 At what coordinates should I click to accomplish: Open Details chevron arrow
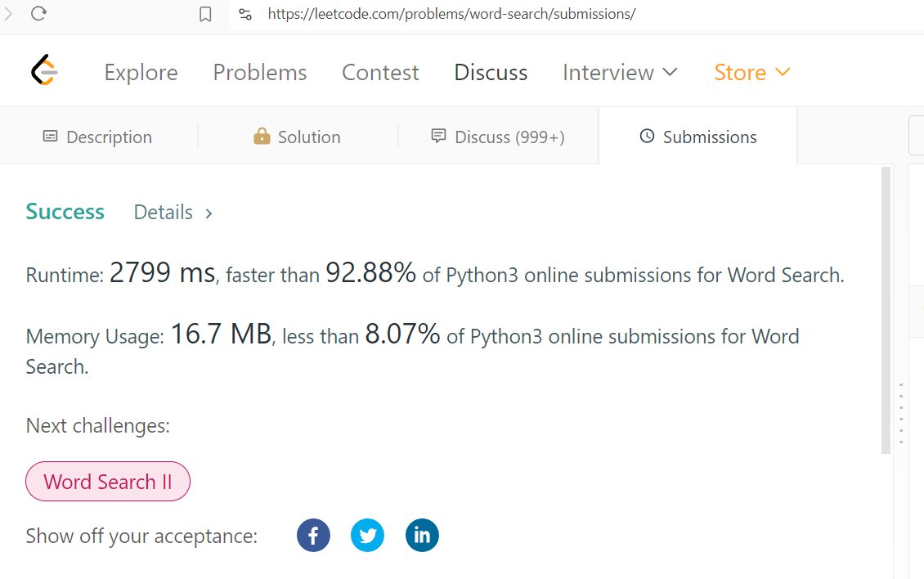point(209,213)
